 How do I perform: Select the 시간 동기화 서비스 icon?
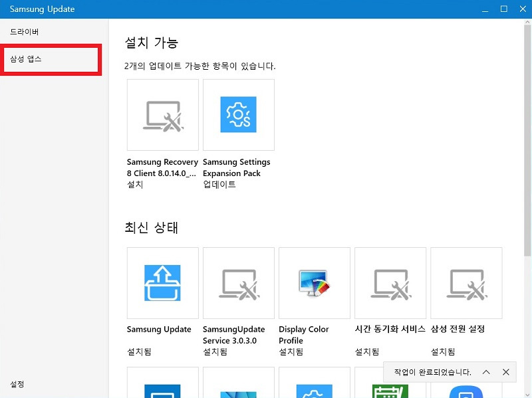tap(390, 283)
